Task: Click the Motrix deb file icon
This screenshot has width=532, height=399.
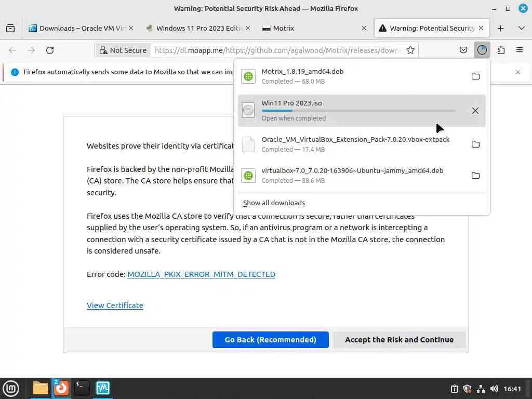Action: click(x=248, y=76)
